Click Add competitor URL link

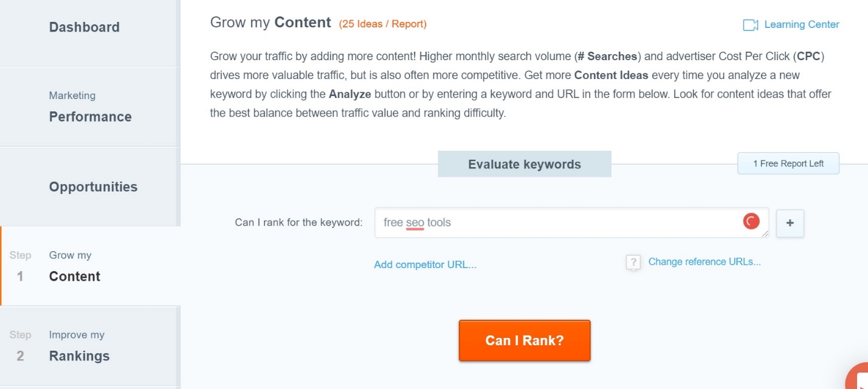pos(425,265)
